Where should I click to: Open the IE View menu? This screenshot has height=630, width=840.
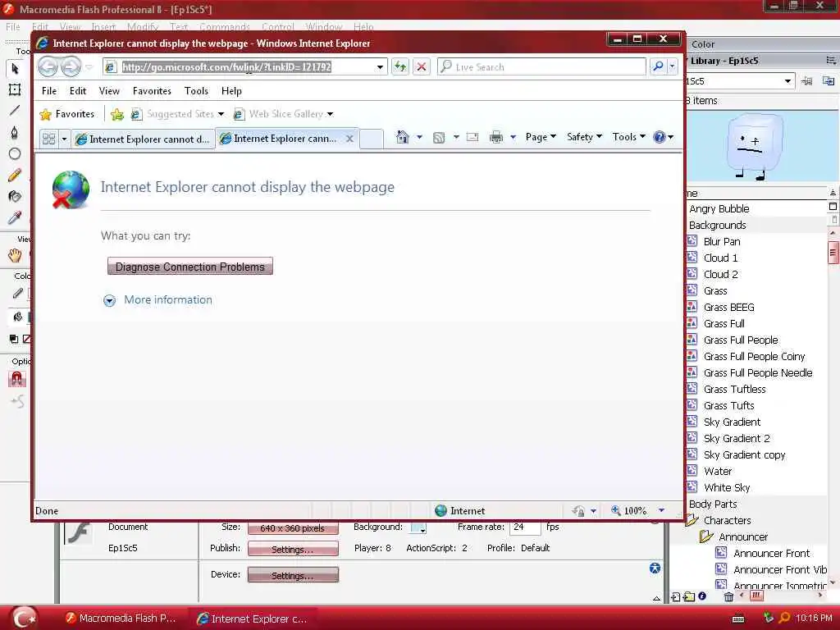[x=109, y=91]
